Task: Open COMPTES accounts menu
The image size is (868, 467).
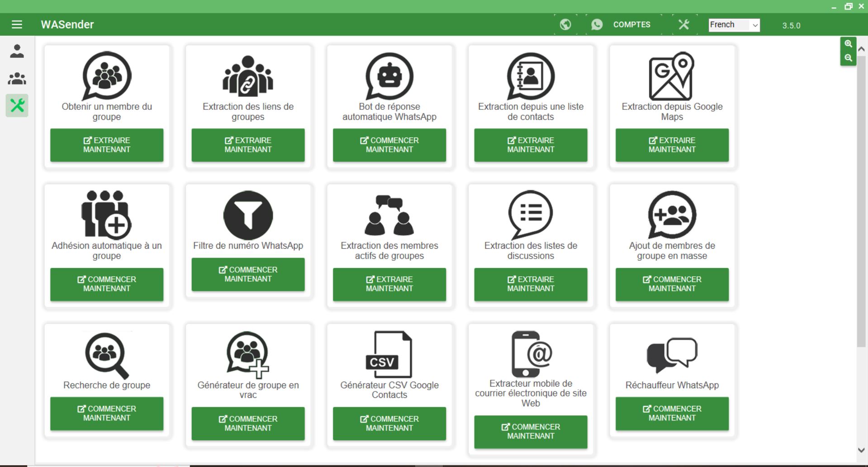Action: click(x=631, y=24)
